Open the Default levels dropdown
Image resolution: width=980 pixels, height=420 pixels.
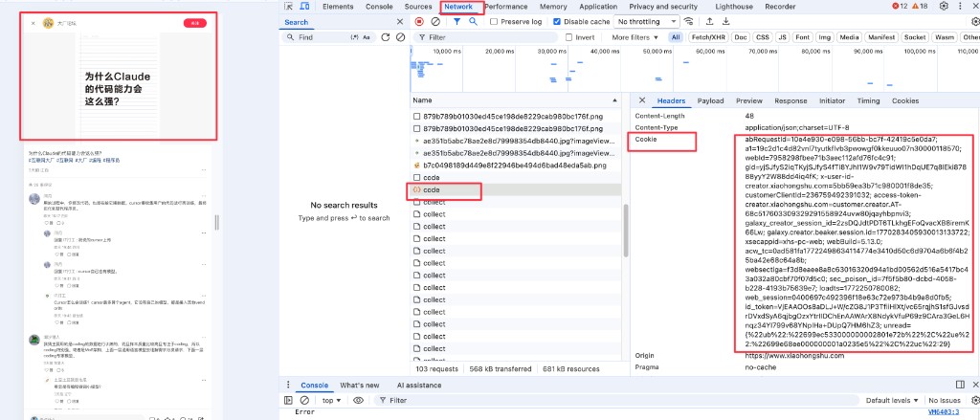pos(892,400)
